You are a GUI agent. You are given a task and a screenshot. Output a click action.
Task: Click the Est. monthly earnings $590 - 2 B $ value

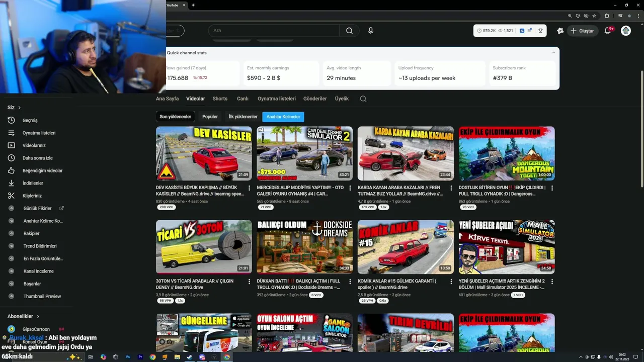264,78
